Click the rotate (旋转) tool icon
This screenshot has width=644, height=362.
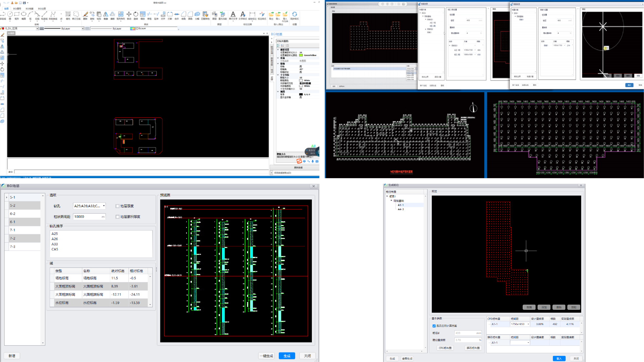[135, 14]
